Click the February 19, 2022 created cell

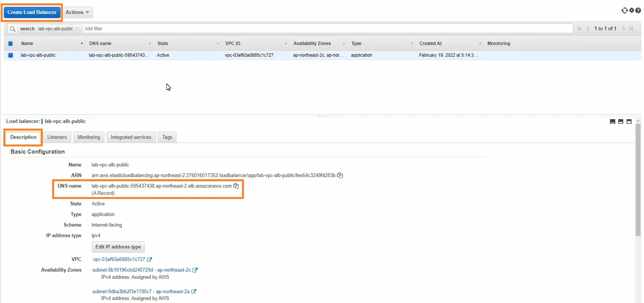(448, 55)
